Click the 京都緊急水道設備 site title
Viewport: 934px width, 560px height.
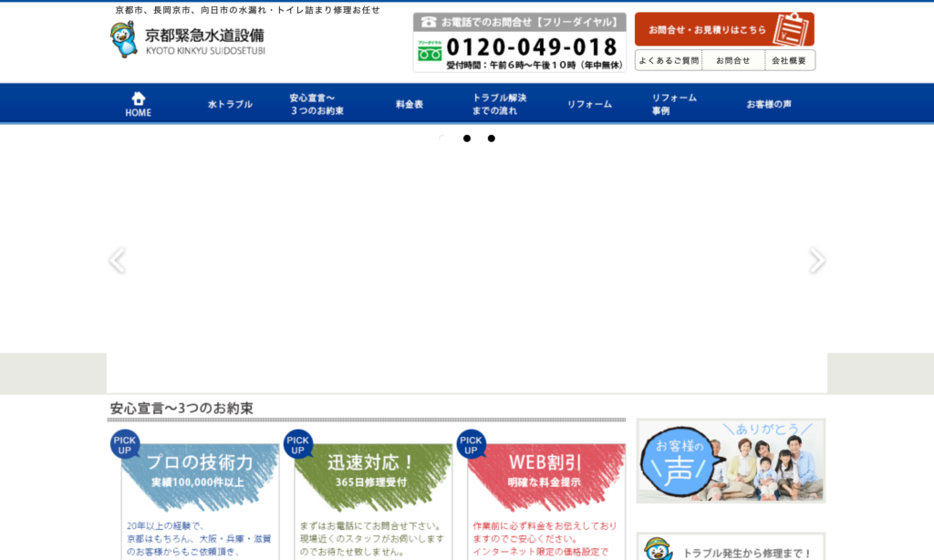coord(205,36)
